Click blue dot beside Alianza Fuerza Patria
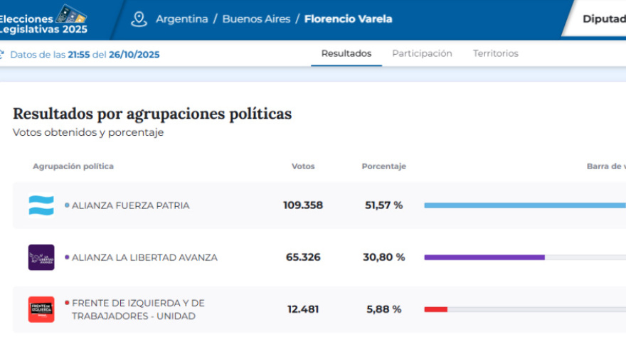The image size is (626, 364). (67, 205)
